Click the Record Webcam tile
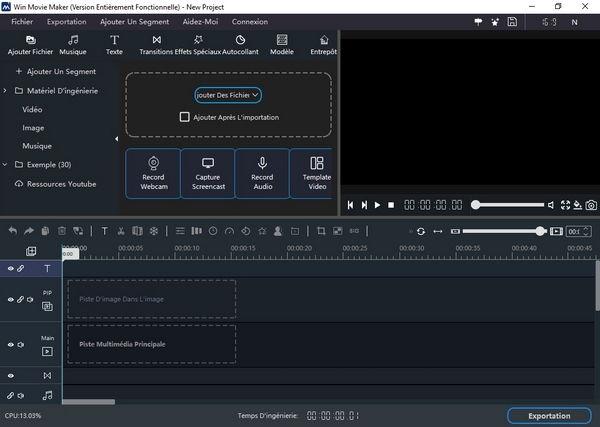This screenshot has height=427, width=600. point(153,173)
